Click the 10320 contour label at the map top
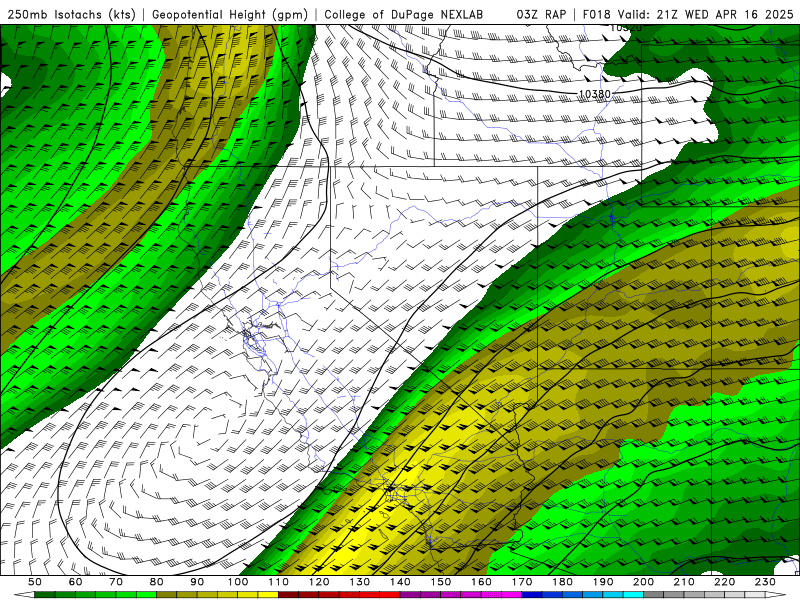 point(626,28)
